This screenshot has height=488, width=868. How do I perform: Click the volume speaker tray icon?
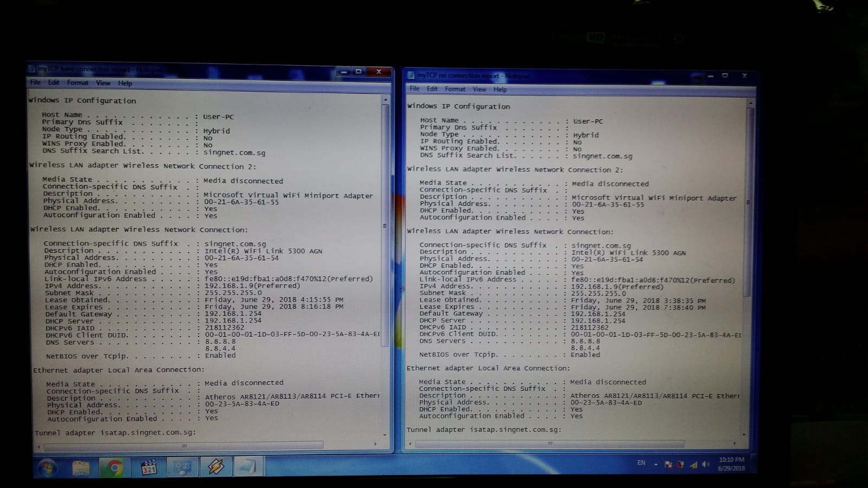point(706,464)
